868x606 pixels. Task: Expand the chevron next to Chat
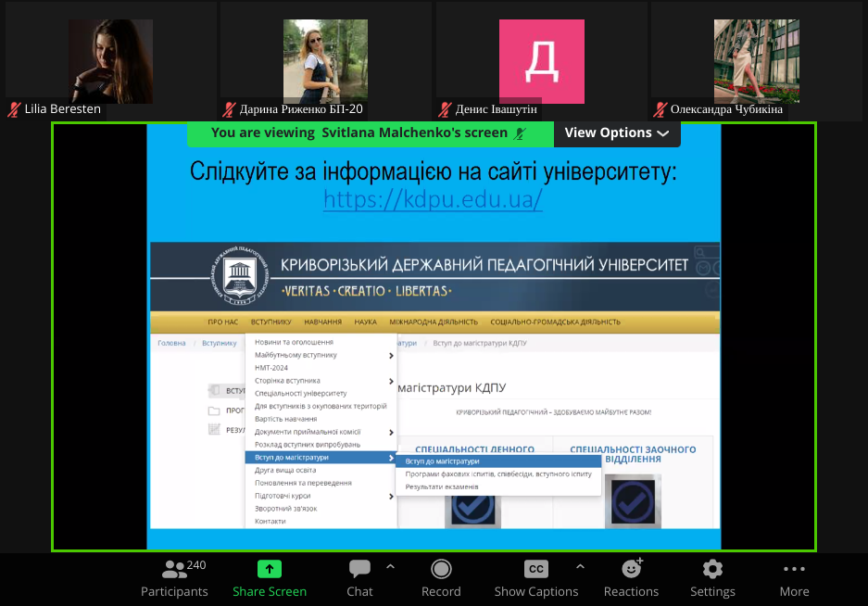pos(390,566)
